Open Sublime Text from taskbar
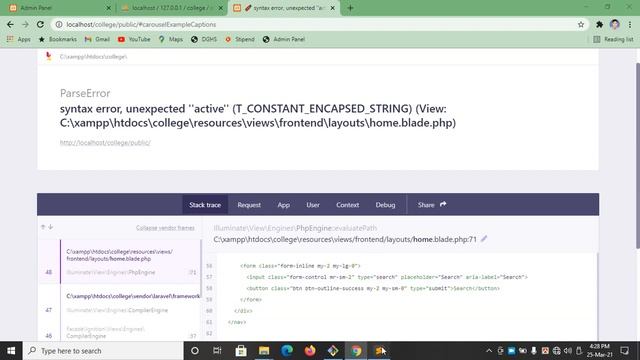This screenshot has width=640, height=360. [379, 351]
